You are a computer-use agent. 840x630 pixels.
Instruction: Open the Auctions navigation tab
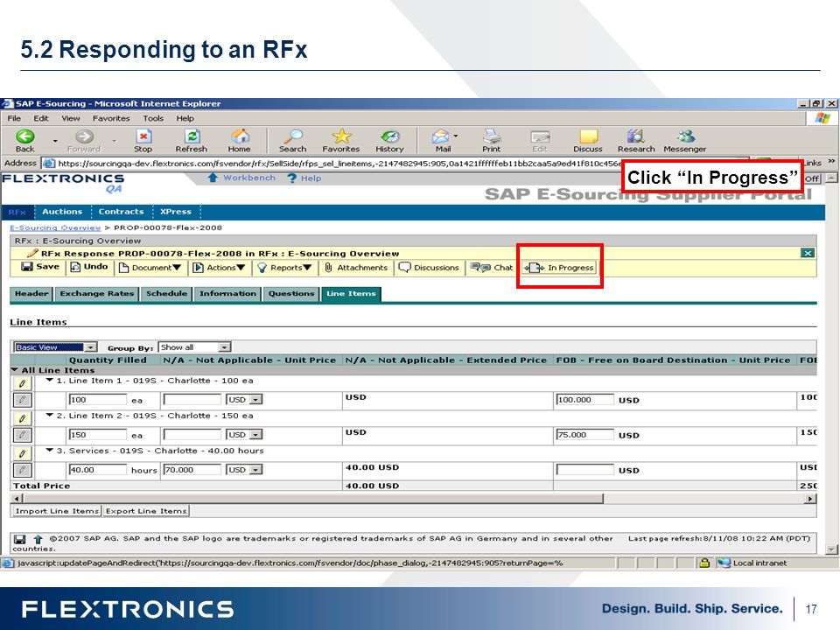coord(62,212)
